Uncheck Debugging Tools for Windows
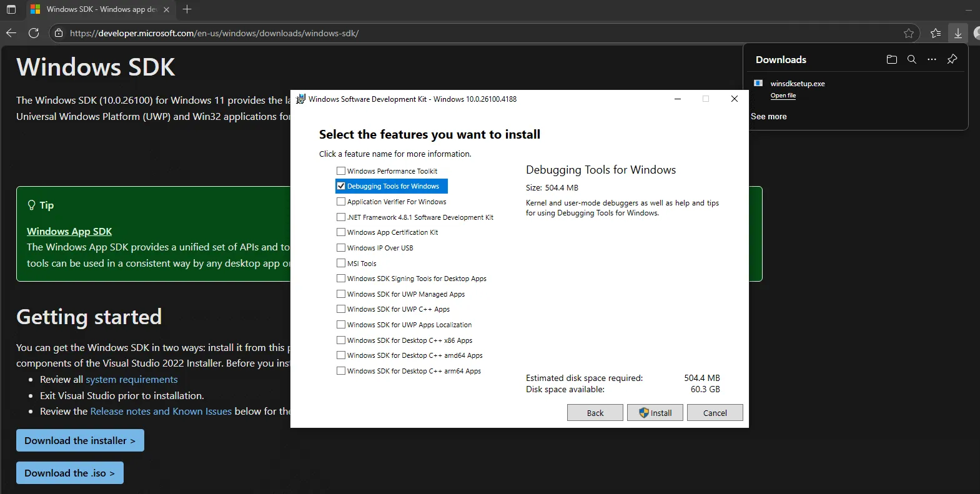 [x=341, y=186]
